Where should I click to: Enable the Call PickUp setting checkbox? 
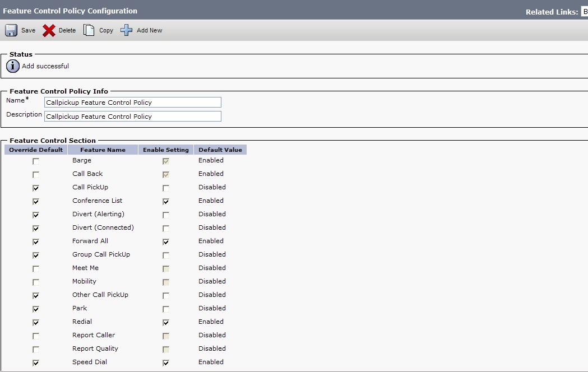(166, 188)
